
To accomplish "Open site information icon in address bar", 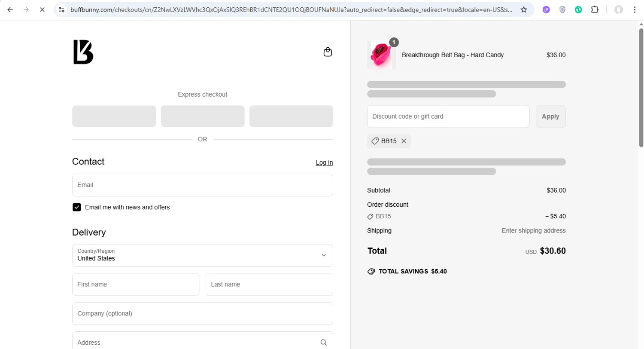I will click(x=61, y=9).
